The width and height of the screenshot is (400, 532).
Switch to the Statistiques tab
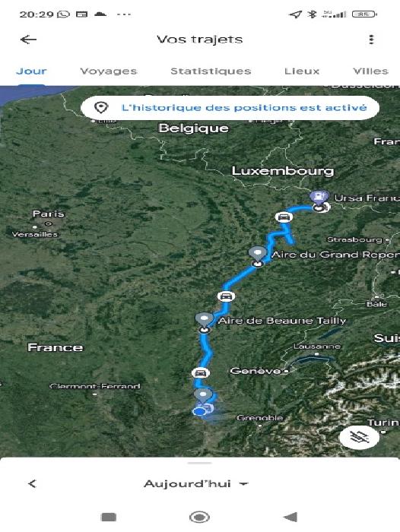point(211,71)
